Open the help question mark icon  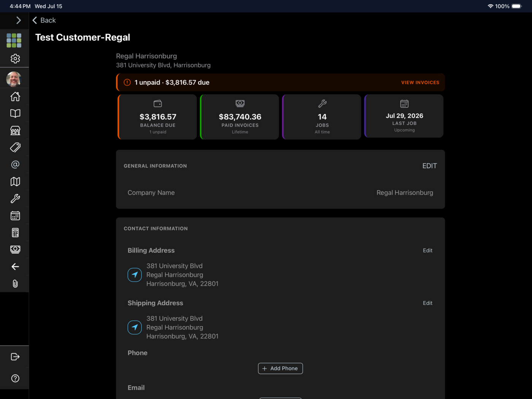[15, 378]
